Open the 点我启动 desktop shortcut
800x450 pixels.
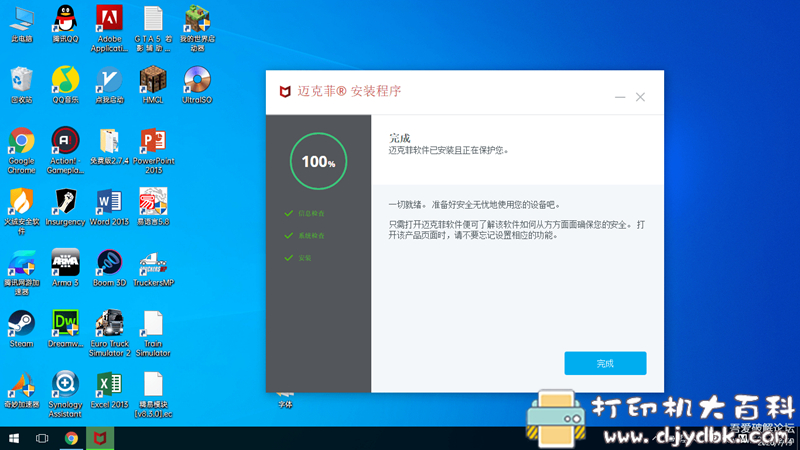pos(109,85)
